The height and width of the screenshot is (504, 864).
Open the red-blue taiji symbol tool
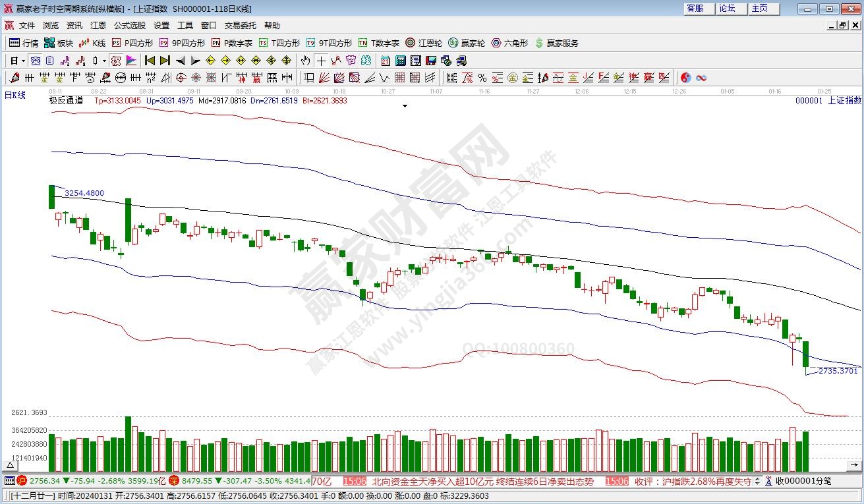pos(685,78)
